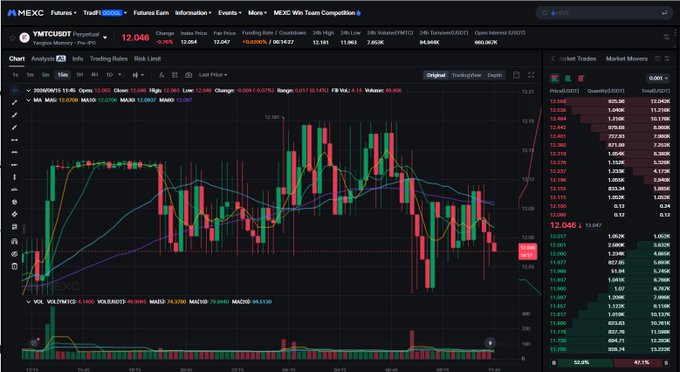Image resolution: width=680 pixels, height=372 pixels.
Task: Open the candlestick chart type dropdown
Action: pos(138,75)
